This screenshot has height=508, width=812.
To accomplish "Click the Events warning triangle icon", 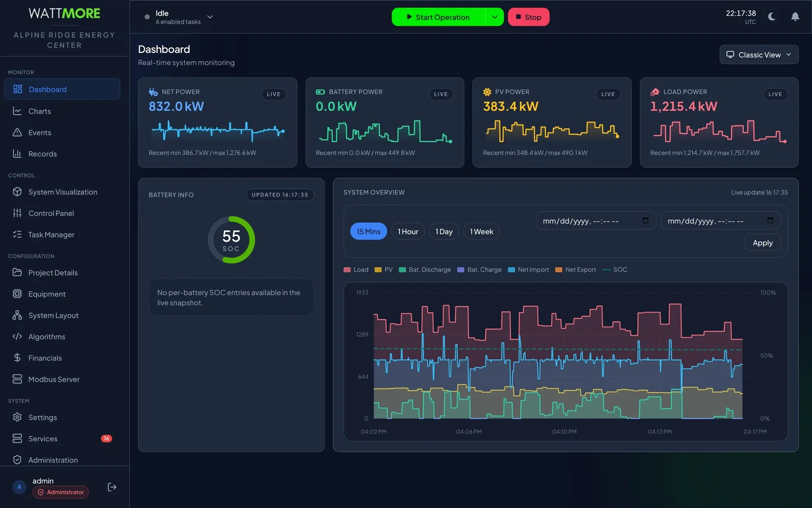I will click(17, 132).
